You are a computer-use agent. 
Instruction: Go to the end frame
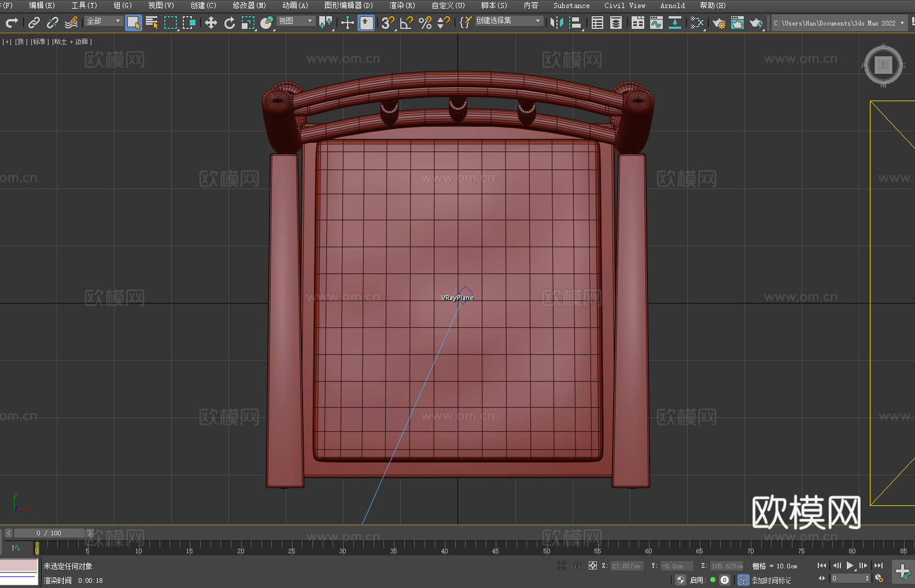pyautogui.click(x=878, y=565)
